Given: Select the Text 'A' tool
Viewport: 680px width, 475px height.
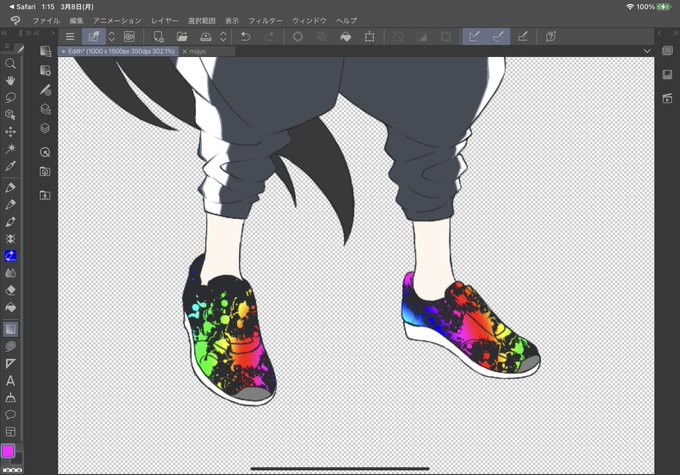Looking at the screenshot, I should [x=10, y=380].
